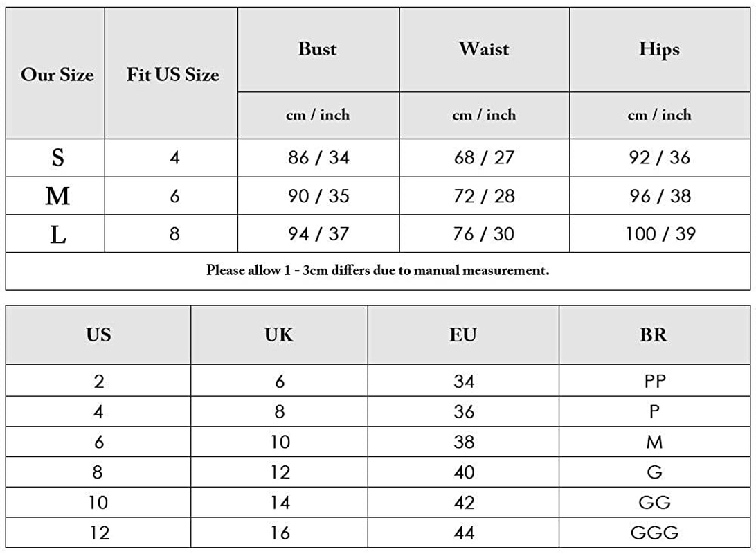Viewport: 756px width, 554px height.
Task: Select the Waist column header
Action: tap(484, 49)
